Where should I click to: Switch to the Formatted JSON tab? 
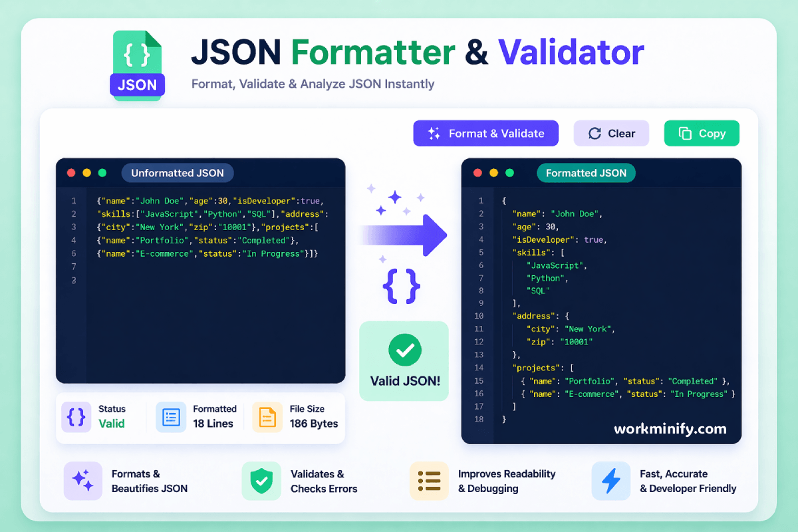click(586, 172)
